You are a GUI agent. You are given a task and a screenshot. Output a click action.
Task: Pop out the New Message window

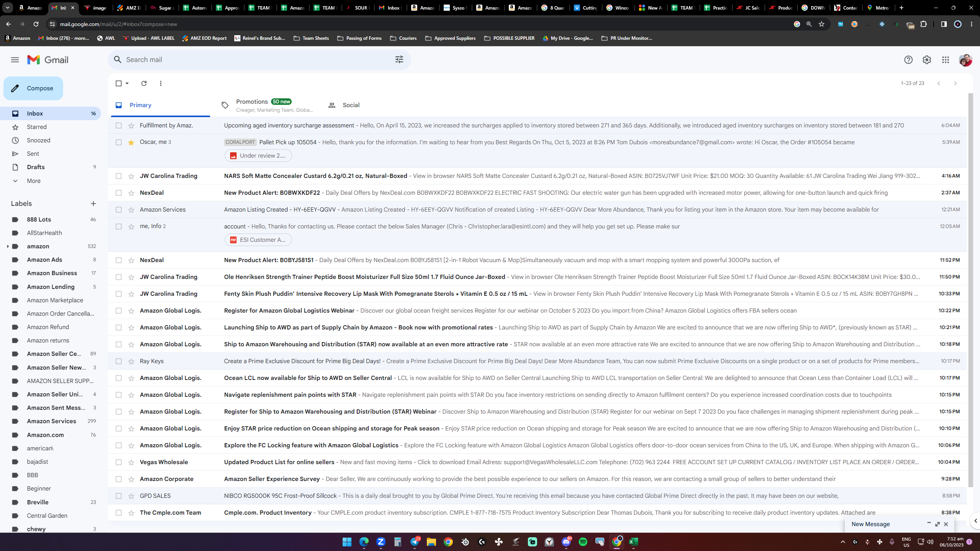(x=938, y=524)
